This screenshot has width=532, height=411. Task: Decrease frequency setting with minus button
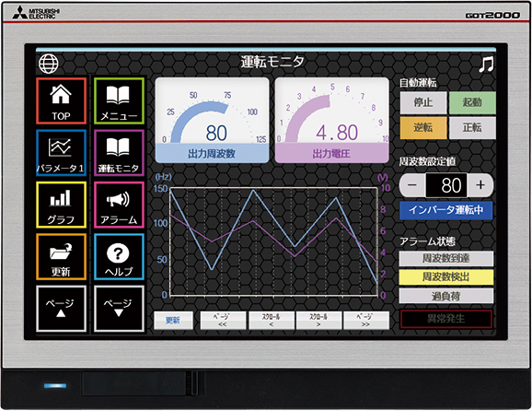coord(412,185)
